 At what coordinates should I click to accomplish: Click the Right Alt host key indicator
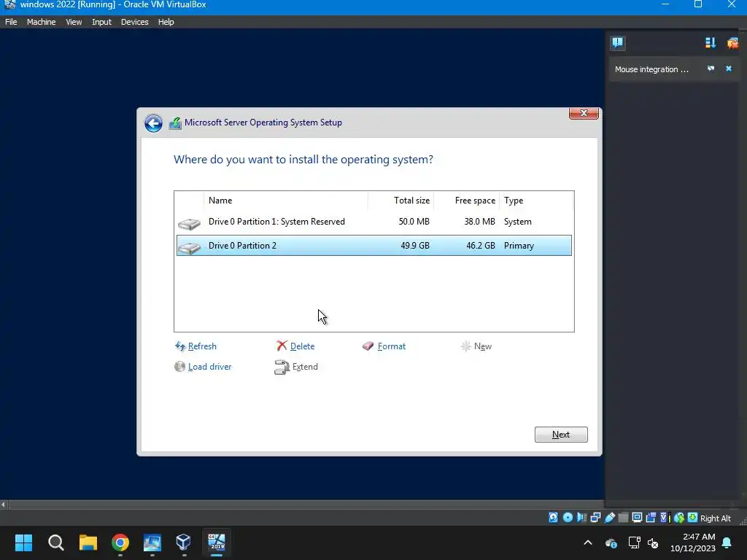click(715, 518)
